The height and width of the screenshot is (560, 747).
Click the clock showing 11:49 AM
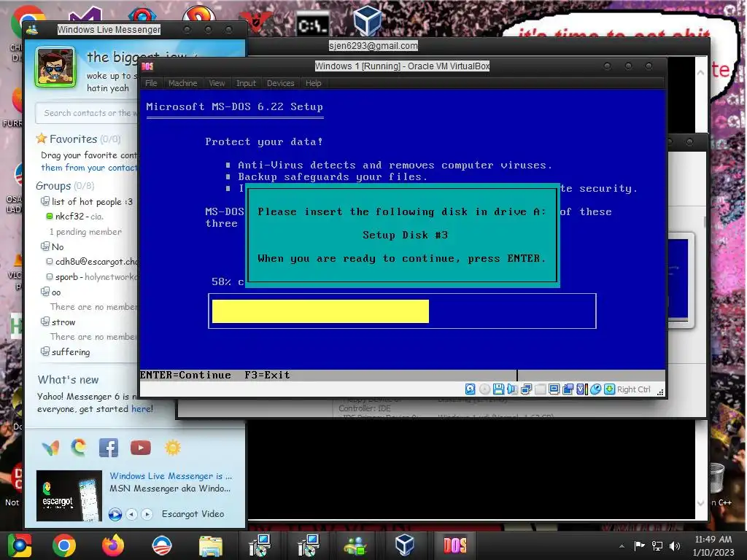pyautogui.click(x=713, y=540)
